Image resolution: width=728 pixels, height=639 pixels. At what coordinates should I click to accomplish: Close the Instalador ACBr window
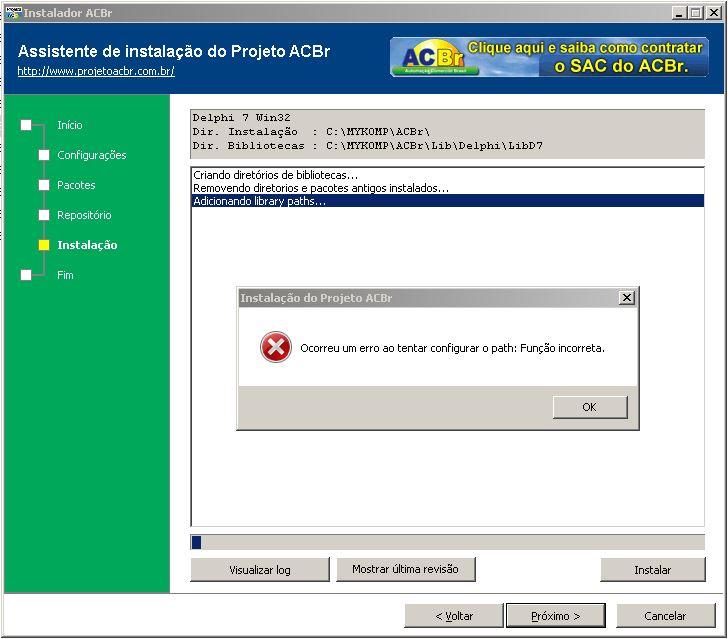pos(714,13)
